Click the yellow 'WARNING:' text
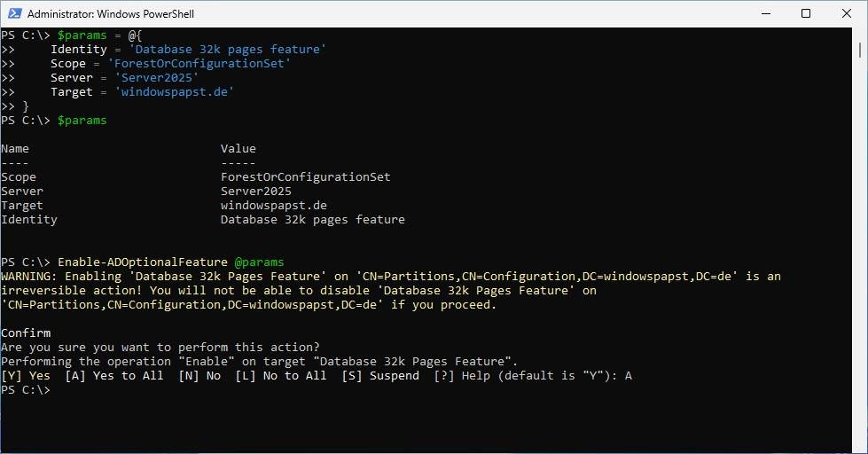This screenshot has width=868, height=454. point(29,277)
